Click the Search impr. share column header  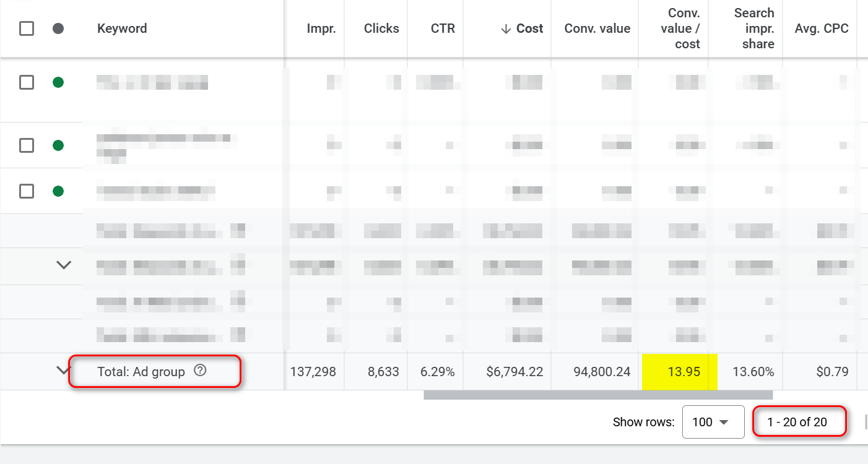coord(753,28)
